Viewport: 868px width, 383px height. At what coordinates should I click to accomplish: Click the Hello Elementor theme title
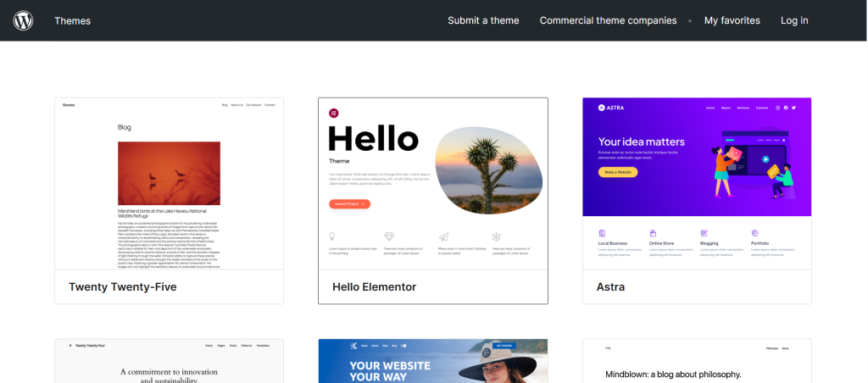click(x=374, y=286)
